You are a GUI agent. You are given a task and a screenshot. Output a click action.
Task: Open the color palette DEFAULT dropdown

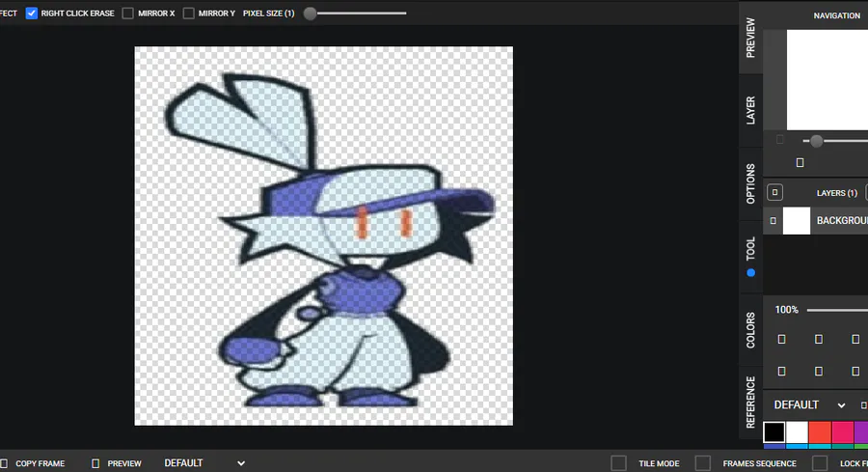[x=809, y=405]
